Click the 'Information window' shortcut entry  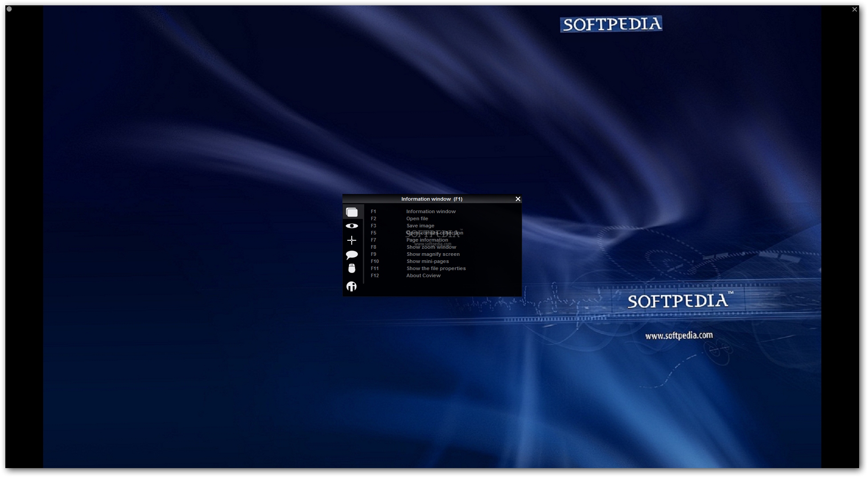coord(431,211)
